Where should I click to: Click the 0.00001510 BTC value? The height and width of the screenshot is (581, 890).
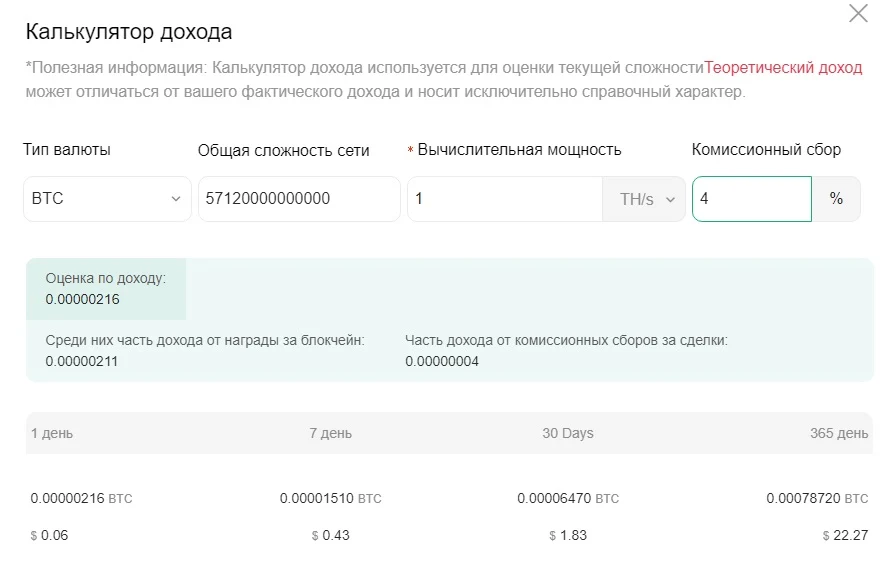[x=330, y=498]
